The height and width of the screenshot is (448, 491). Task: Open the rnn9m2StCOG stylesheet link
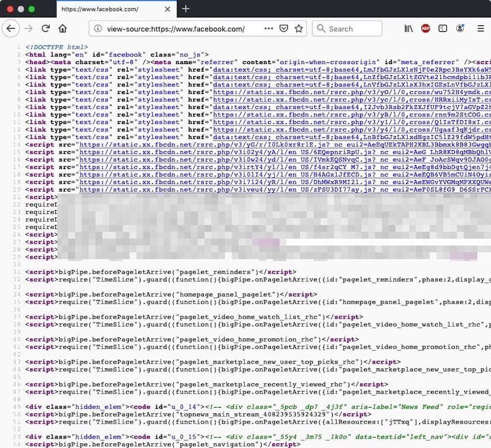(352, 115)
